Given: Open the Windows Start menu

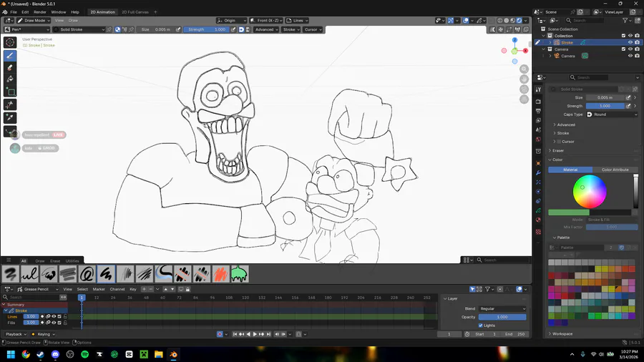Looking at the screenshot, I should pyautogui.click(x=11, y=354).
